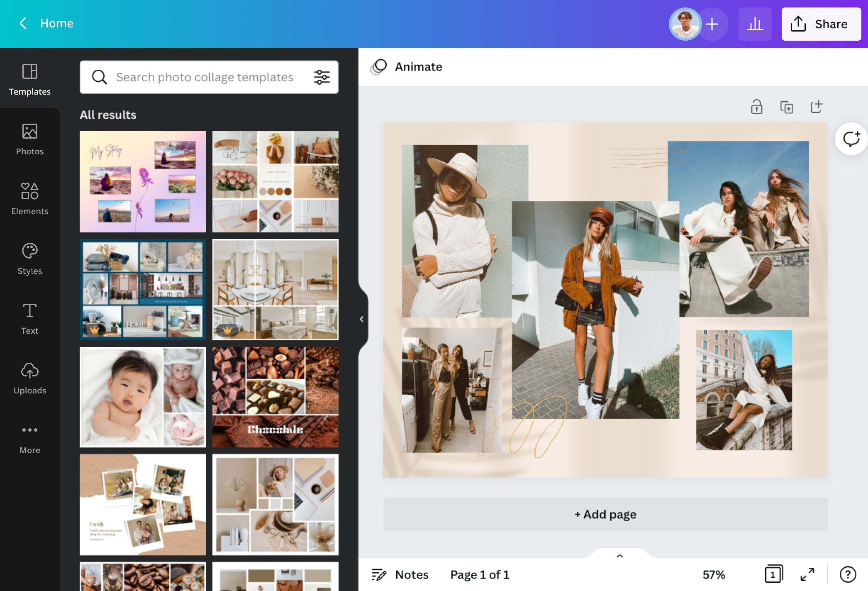Click the Add page button
Screen dimensions: 868x591
pos(605,514)
